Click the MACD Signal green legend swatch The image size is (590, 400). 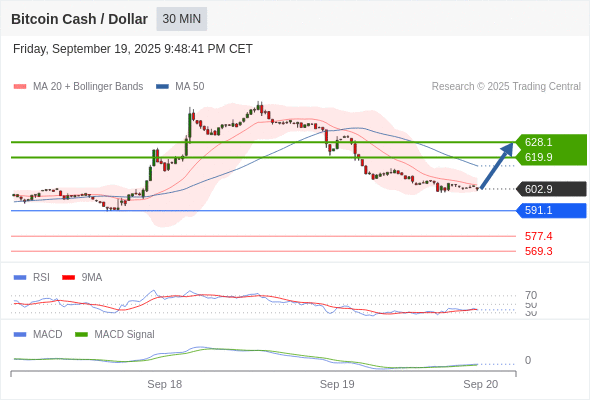[x=81, y=335]
